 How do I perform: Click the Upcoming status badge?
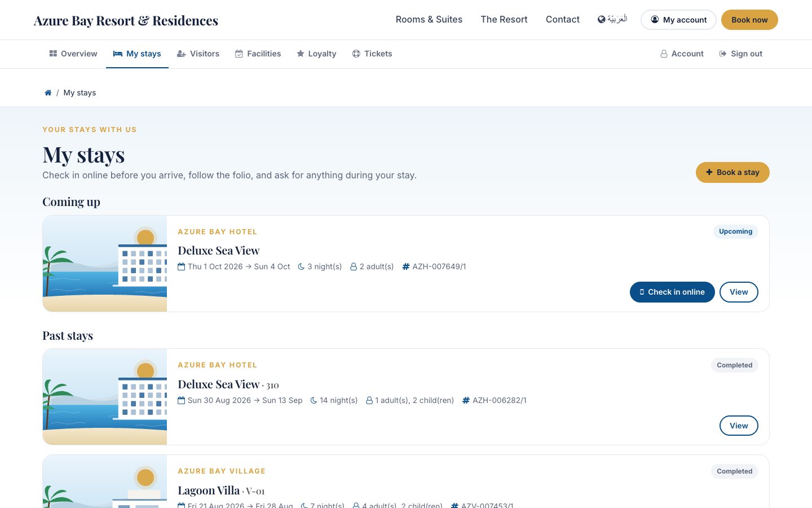point(735,231)
